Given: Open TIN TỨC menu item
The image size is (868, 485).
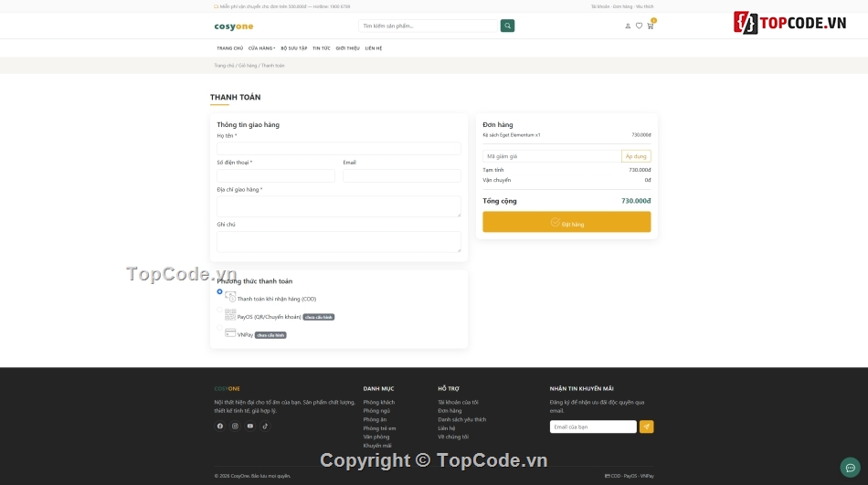Looking at the screenshot, I should click(321, 48).
